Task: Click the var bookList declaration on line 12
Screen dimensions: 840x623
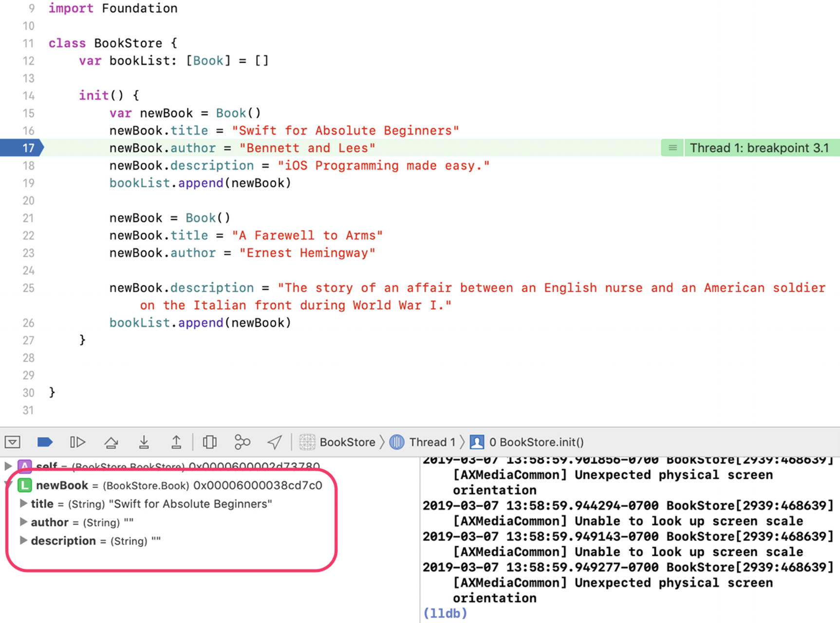Action: click(174, 61)
